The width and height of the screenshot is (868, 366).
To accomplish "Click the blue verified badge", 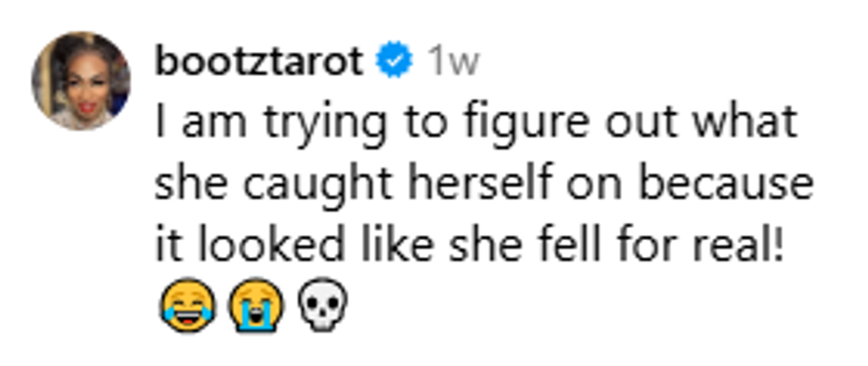I will point(393,62).
